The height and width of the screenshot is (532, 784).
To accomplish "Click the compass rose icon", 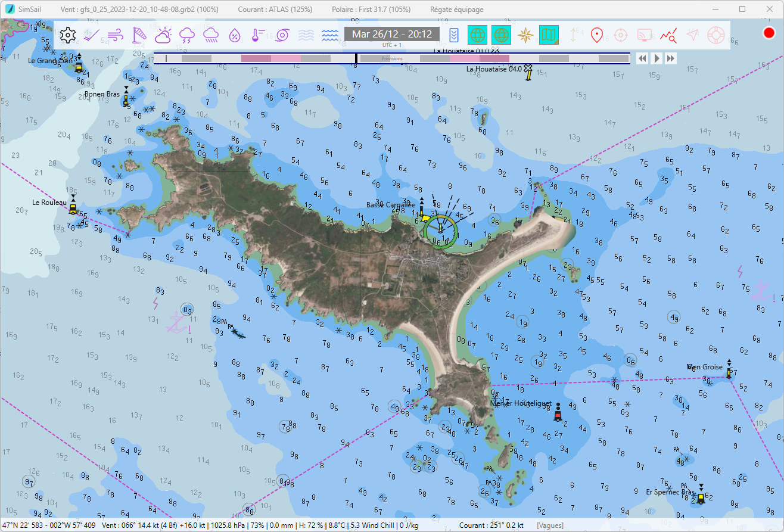I will click(525, 35).
